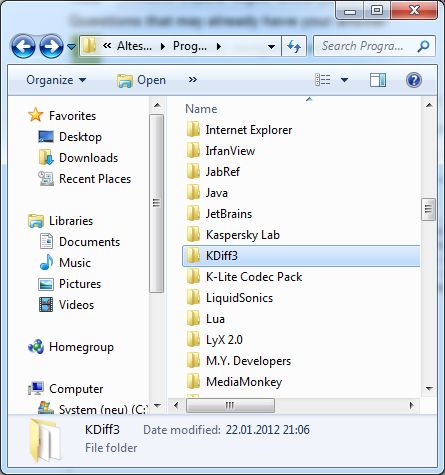Viewport: 445px width, 475px height.
Task: Open Help via question mark icon
Action: (x=414, y=80)
